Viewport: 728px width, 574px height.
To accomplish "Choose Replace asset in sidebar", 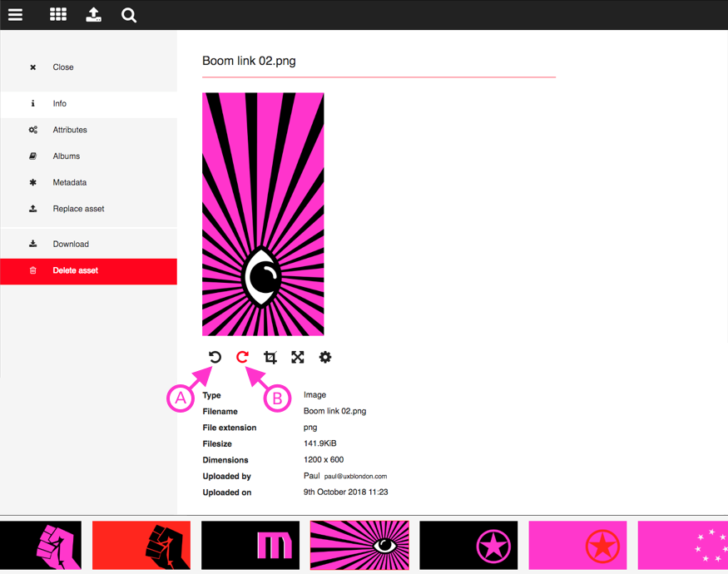I will (89, 209).
